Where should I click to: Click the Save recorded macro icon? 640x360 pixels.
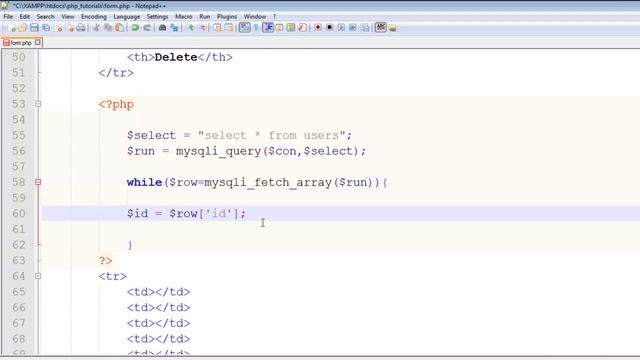(x=365, y=28)
